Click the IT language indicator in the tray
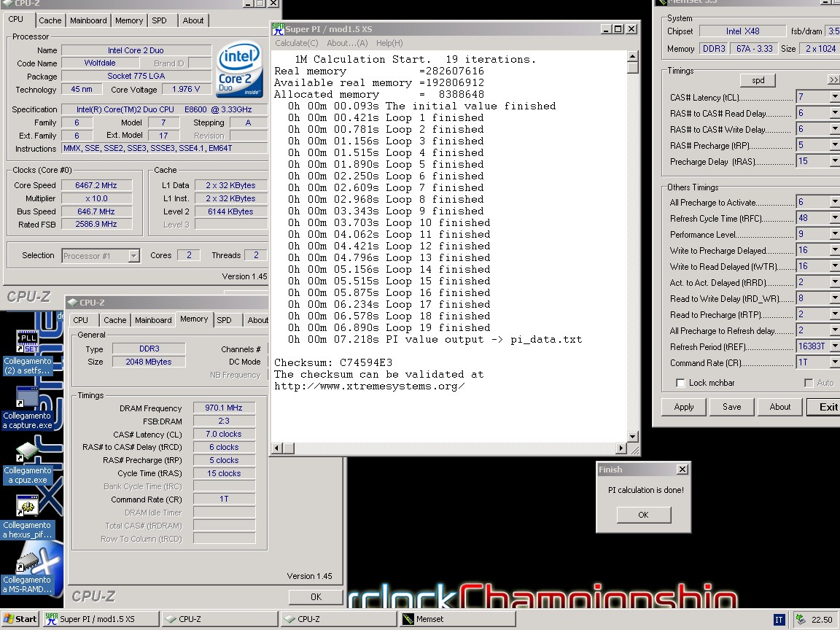The height and width of the screenshot is (630, 840). pyautogui.click(x=779, y=619)
